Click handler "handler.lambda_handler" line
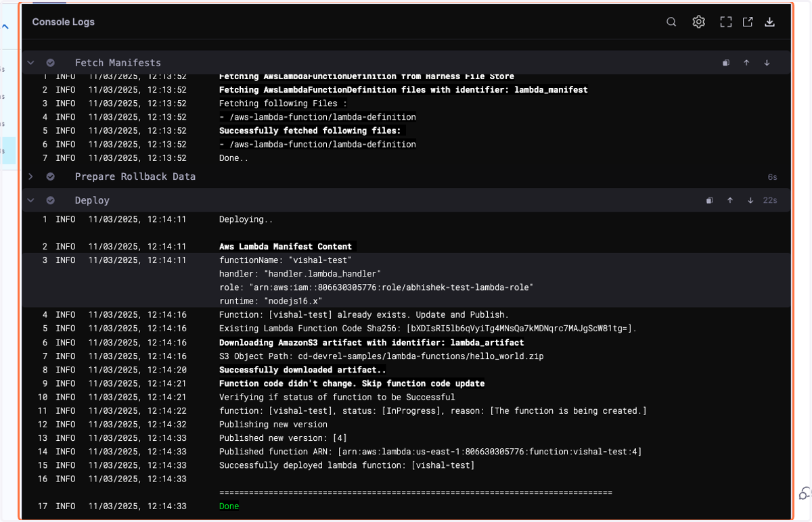This screenshot has height=522, width=812. [x=300, y=274]
